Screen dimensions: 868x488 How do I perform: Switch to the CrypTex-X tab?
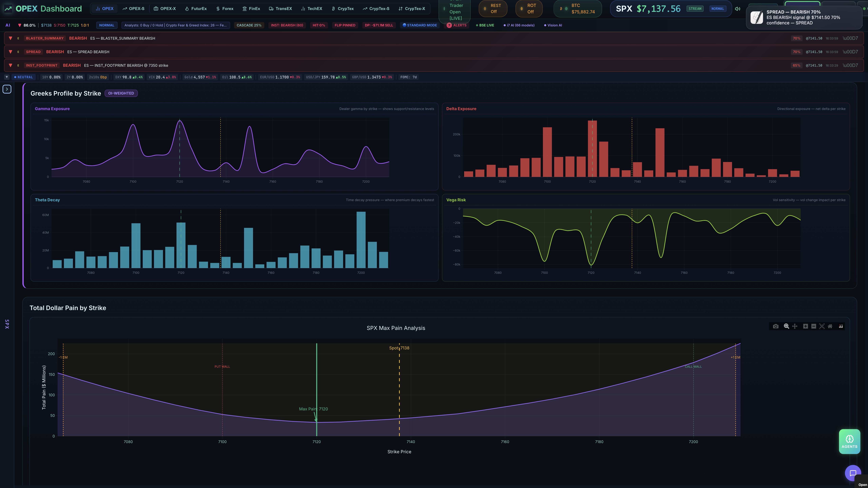[412, 9]
